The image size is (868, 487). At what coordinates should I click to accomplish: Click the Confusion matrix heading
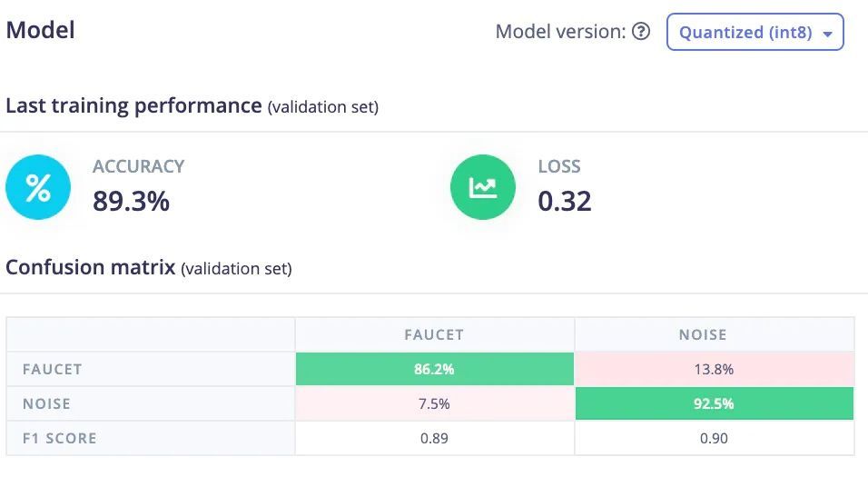[91, 268]
